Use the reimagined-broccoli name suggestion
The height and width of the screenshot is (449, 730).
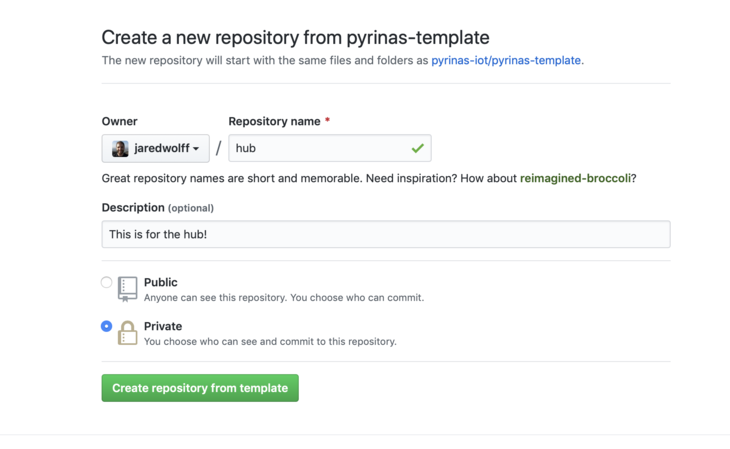point(575,178)
